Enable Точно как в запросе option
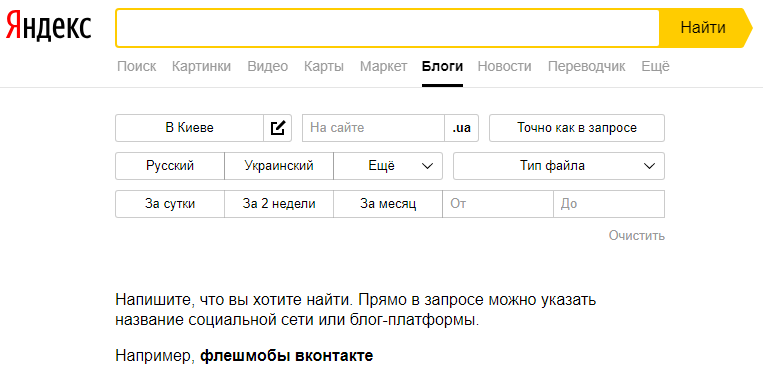Viewport: 763px width, 389px height. (577, 128)
